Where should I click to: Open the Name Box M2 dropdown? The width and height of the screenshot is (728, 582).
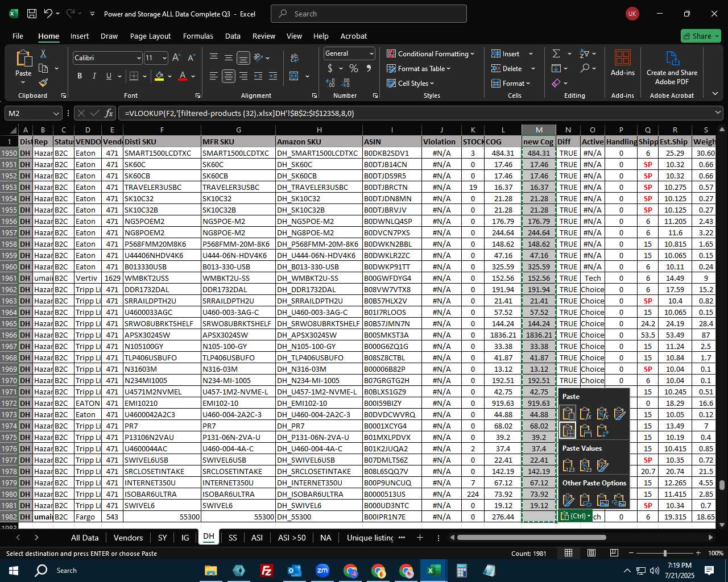click(56, 113)
